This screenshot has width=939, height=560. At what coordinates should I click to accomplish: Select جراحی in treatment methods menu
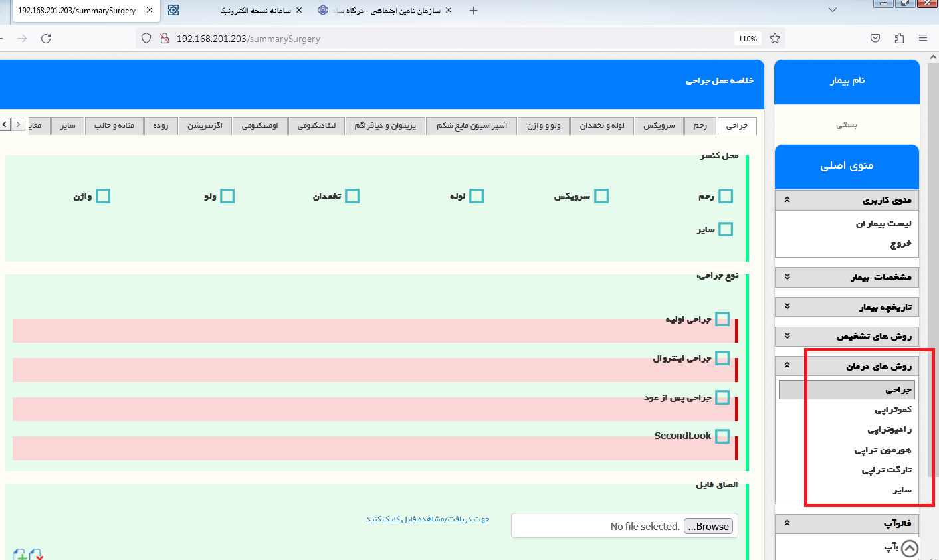point(847,390)
